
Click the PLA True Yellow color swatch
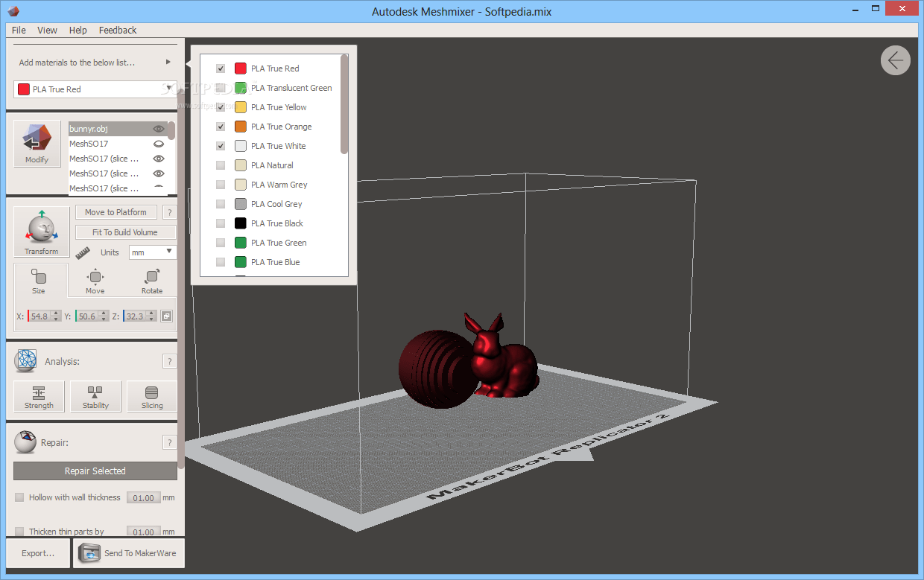241,107
